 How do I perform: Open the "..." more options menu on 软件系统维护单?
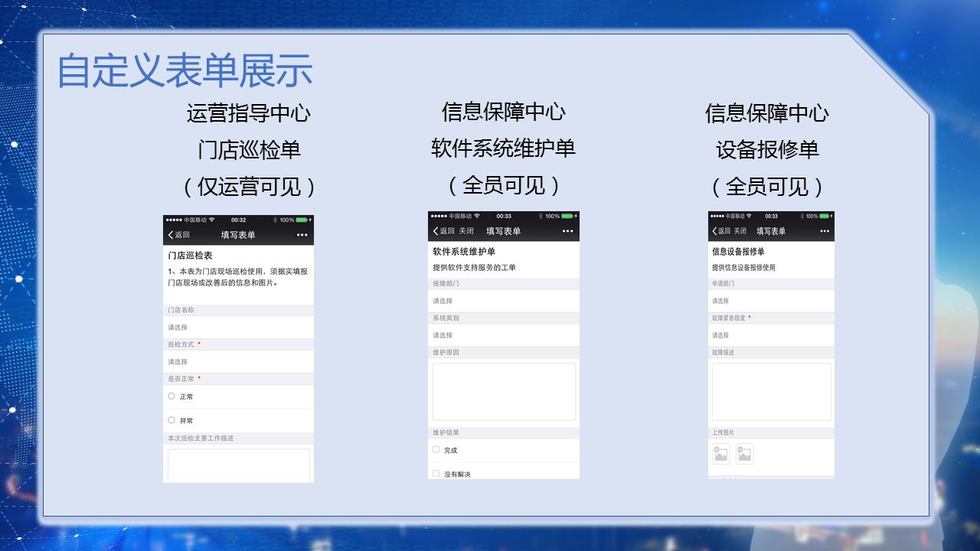click(566, 231)
